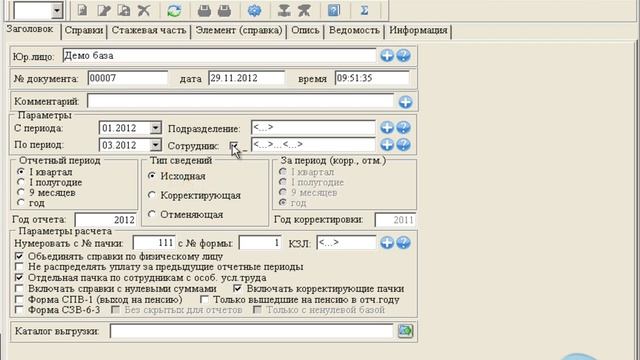Enable Форма СПВ-1 (выход на пенсию)
Viewport: 640px width, 360px height.
[x=19, y=299]
